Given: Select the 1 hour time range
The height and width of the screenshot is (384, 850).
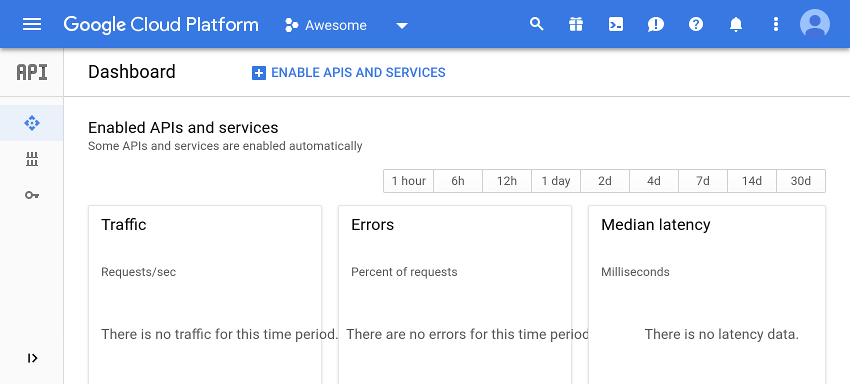Looking at the screenshot, I should pos(409,181).
